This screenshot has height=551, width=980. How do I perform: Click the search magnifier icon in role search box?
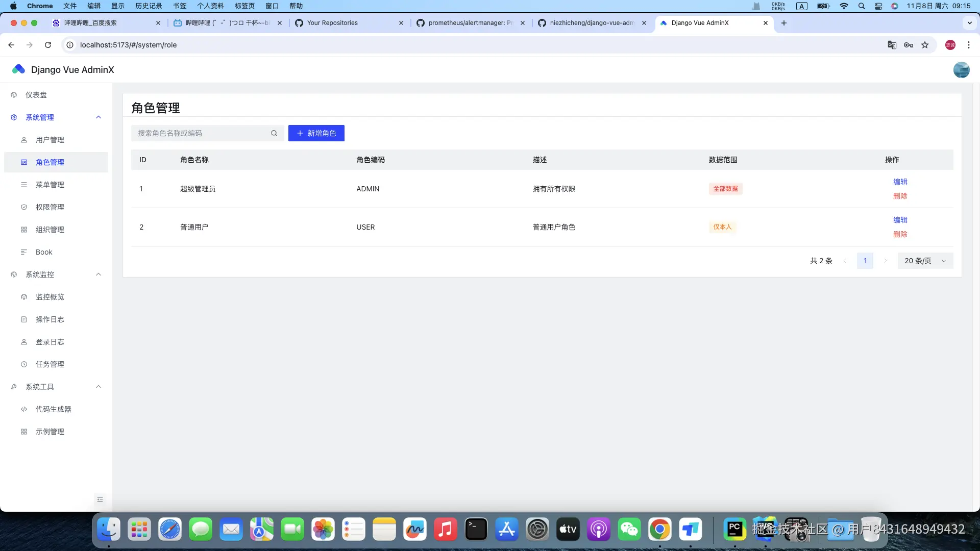pos(274,133)
